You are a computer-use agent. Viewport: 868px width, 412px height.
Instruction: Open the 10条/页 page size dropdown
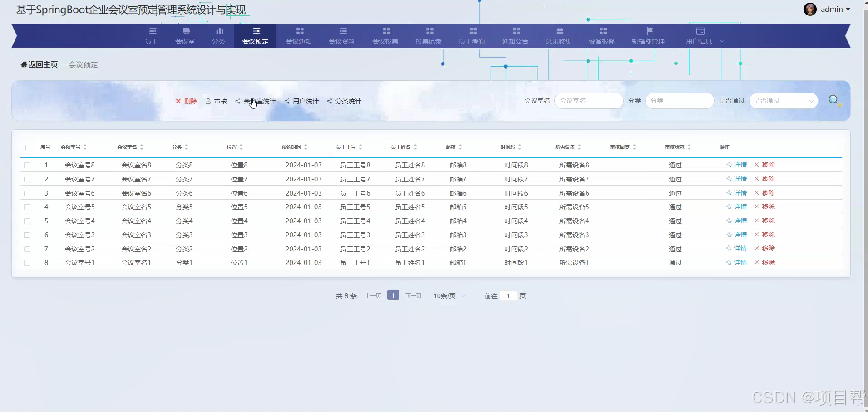pos(449,296)
